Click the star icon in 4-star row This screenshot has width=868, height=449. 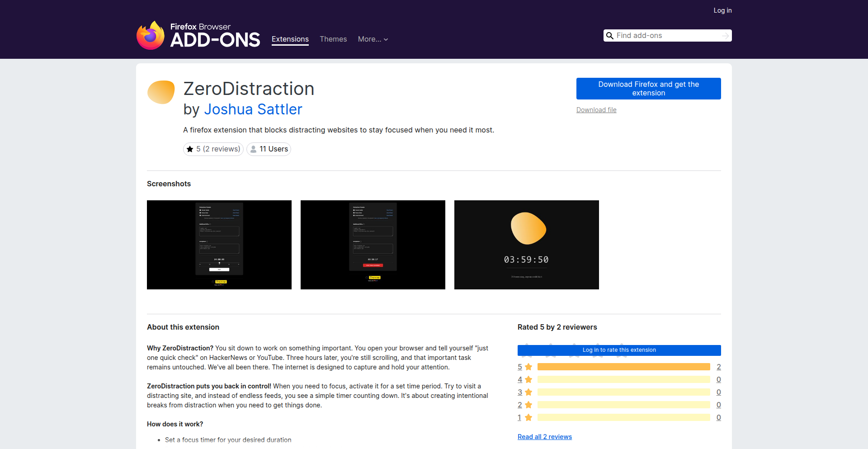pyautogui.click(x=528, y=379)
